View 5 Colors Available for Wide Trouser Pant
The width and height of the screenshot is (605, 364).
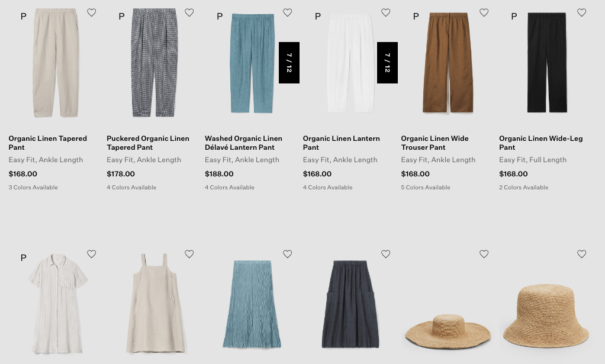coord(426,188)
